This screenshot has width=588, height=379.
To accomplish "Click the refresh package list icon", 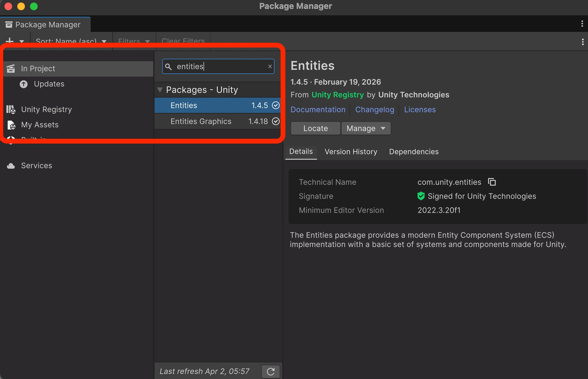I will (x=271, y=371).
